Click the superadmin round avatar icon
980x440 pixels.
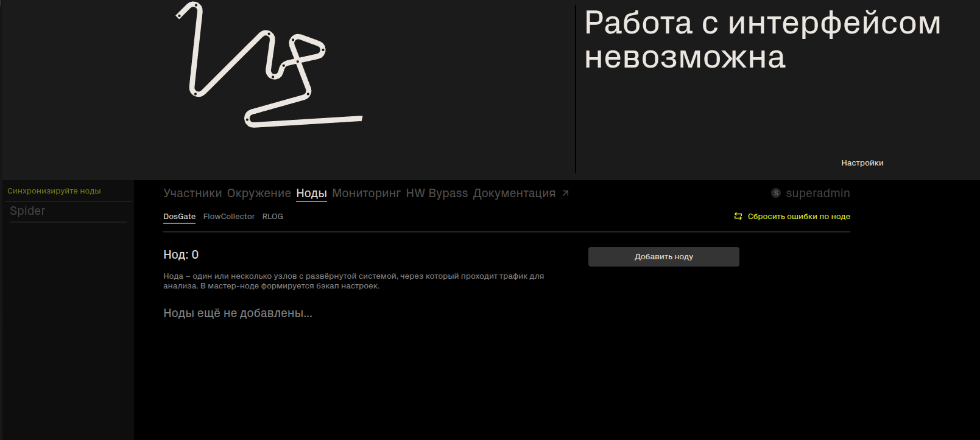[776, 193]
